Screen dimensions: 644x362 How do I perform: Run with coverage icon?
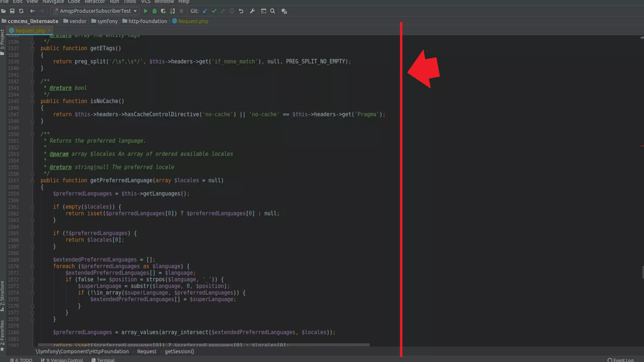click(163, 11)
